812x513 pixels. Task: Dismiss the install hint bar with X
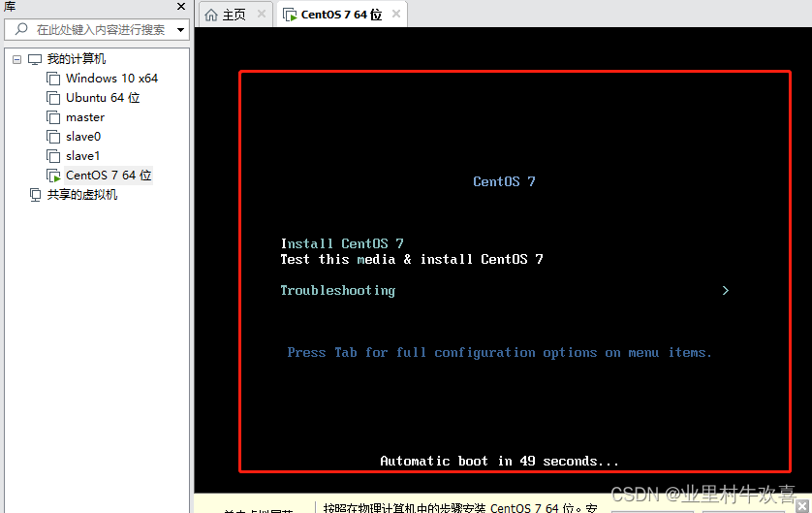click(802, 506)
